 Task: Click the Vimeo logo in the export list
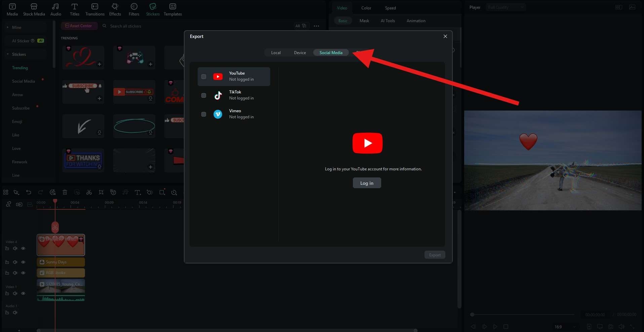pos(218,114)
